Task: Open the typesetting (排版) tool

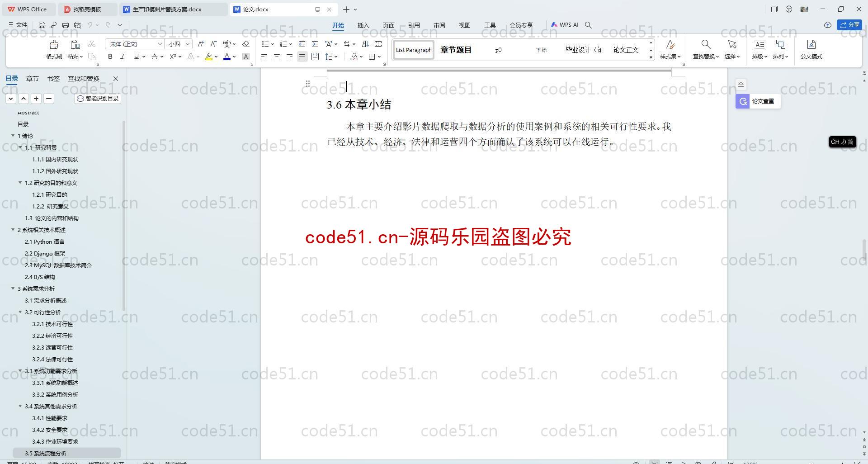Action: point(759,49)
